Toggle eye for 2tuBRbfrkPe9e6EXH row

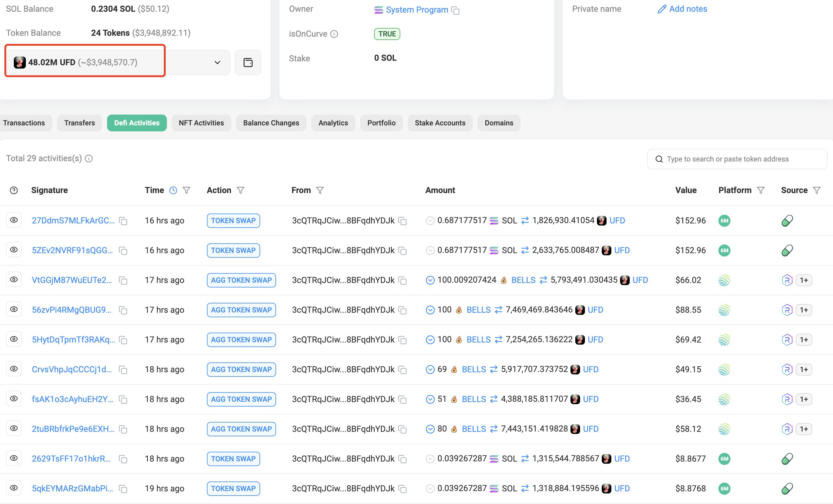14,428
